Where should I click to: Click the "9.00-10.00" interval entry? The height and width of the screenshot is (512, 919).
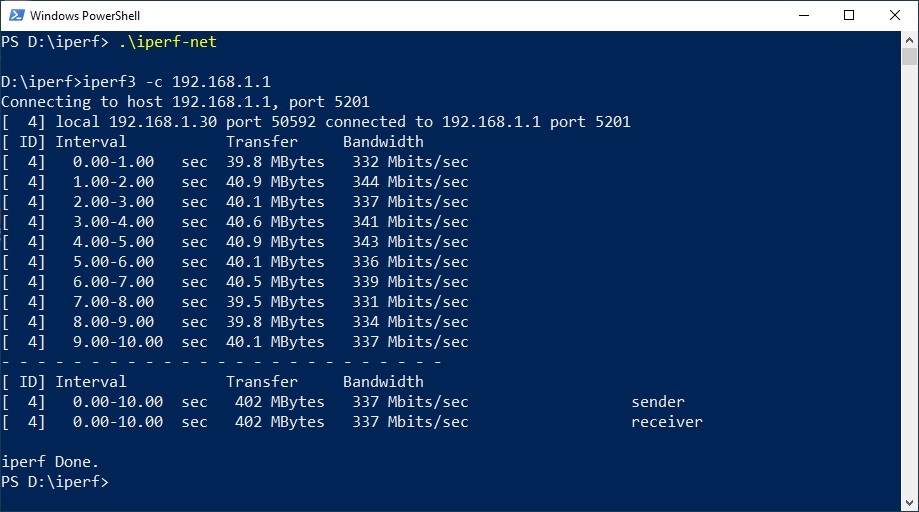[118, 342]
